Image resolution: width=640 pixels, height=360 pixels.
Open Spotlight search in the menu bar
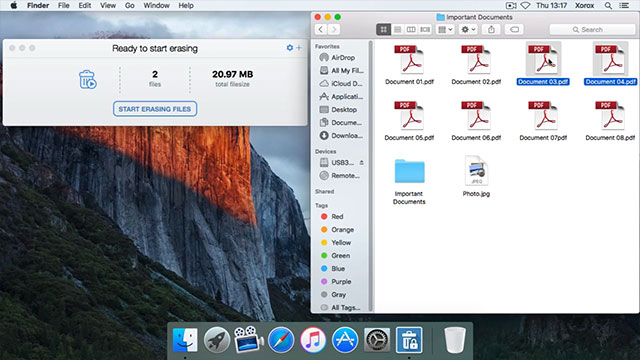(608, 5)
